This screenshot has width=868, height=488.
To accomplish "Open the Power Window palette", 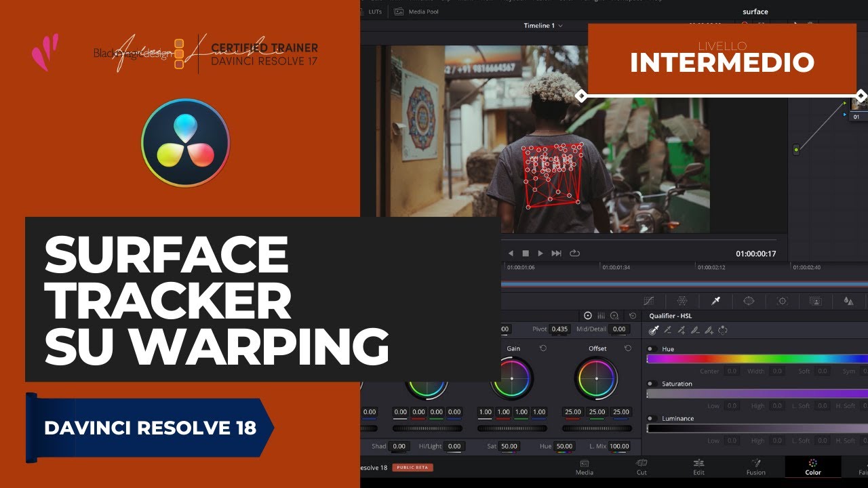I will pyautogui.click(x=749, y=301).
